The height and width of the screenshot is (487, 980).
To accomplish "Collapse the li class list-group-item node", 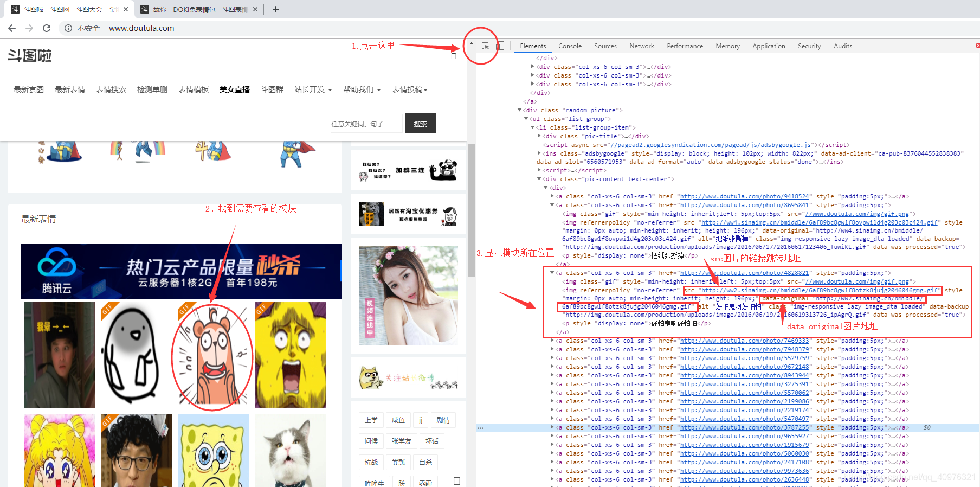I will click(x=532, y=127).
